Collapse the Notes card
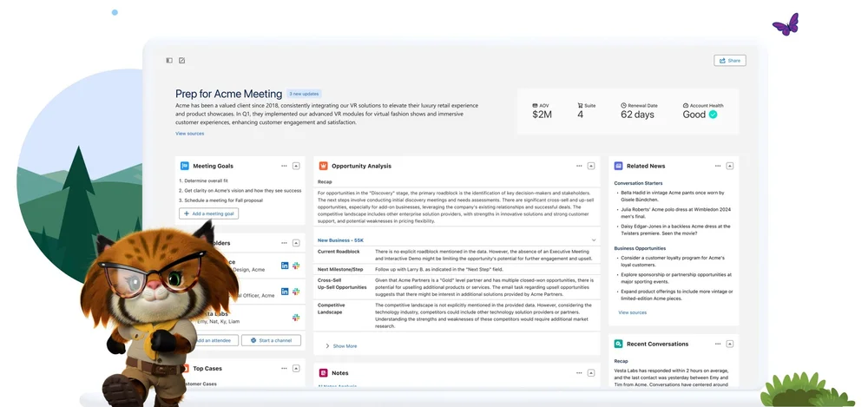 pos(591,372)
